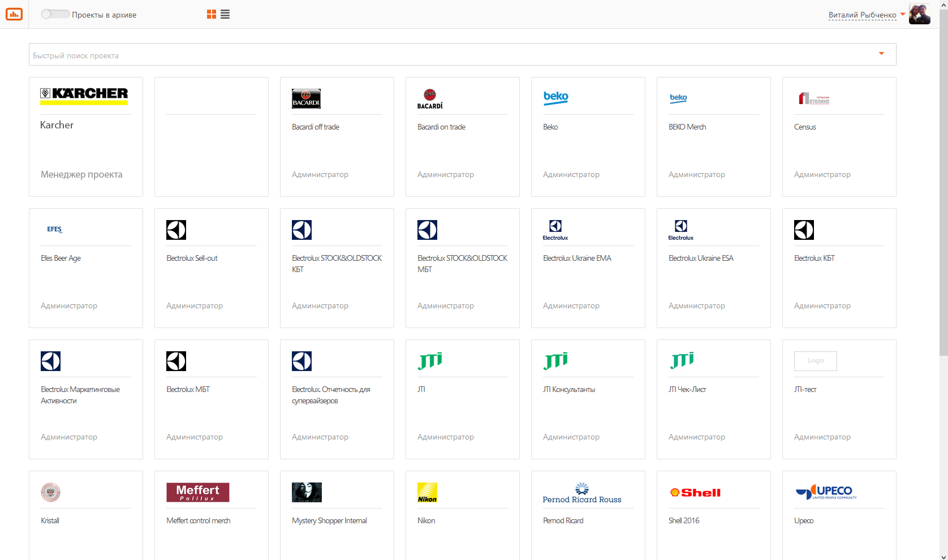Open the Census project name
Screen dimensions: 948x560
pyautogui.click(x=805, y=127)
